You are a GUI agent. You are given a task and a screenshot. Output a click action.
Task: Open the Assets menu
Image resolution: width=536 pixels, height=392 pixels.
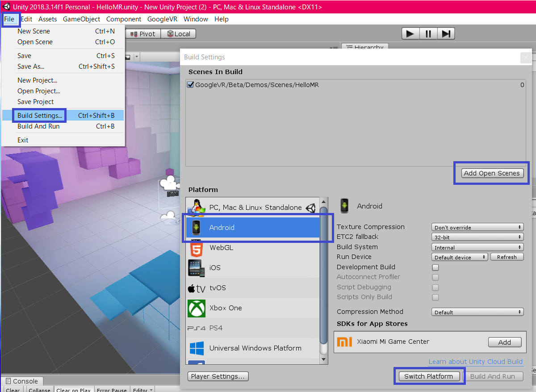[x=47, y=19]
